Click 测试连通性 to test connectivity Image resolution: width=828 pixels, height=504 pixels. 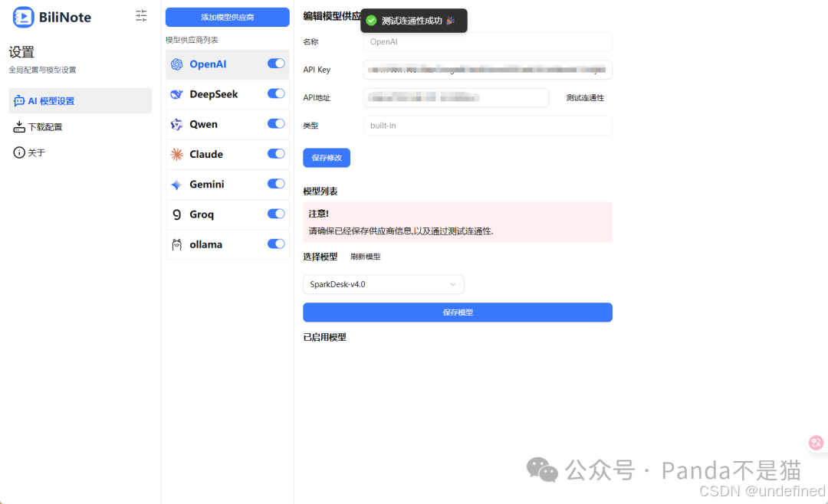pyautogui.click(x=585, y=97)
